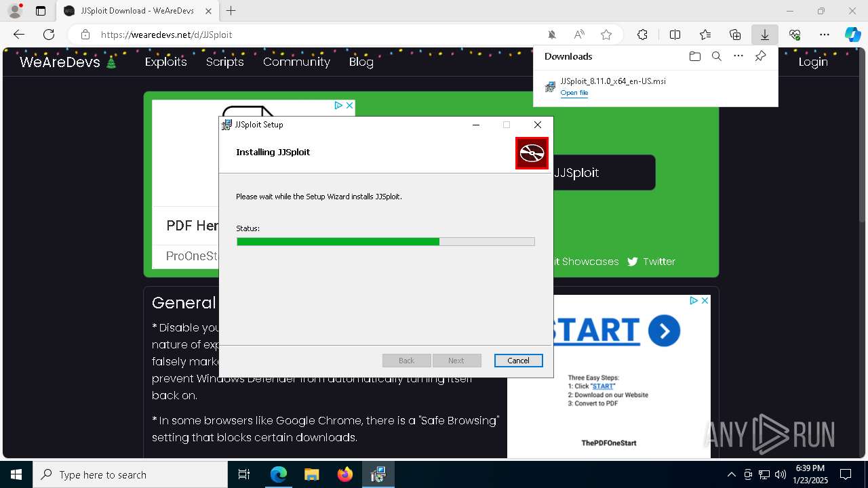
Task: Add page to favorites star icon
Action: 606,35
